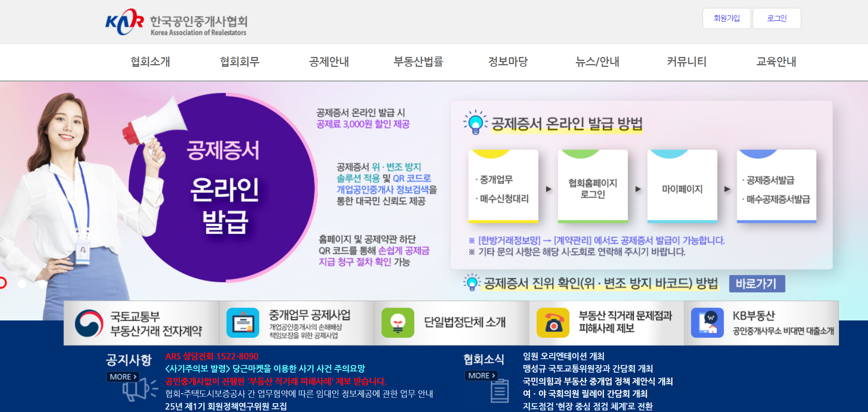Click the 바로가기 button in banner

point(757,284)
